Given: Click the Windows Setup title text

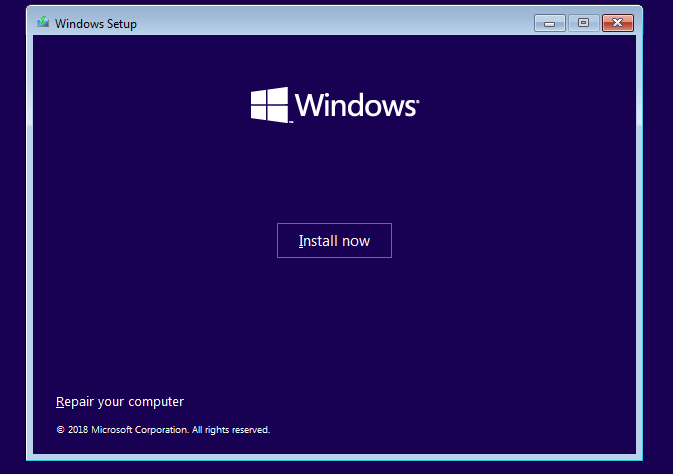Looking at the screenshot, I should [96, 24].
